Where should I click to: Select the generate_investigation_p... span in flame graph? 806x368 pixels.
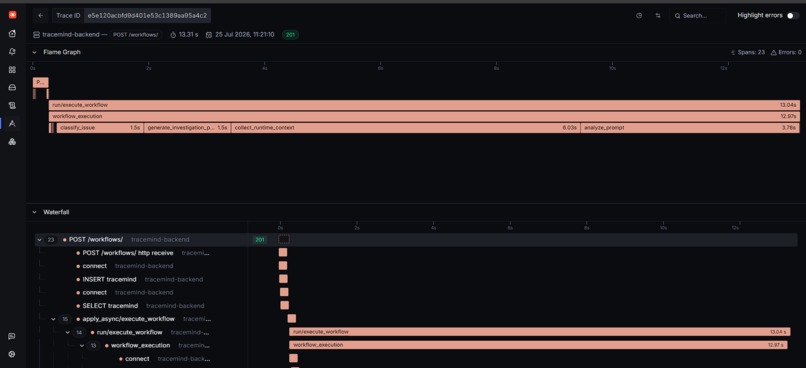pyautogui.click(x=187, y=128)
